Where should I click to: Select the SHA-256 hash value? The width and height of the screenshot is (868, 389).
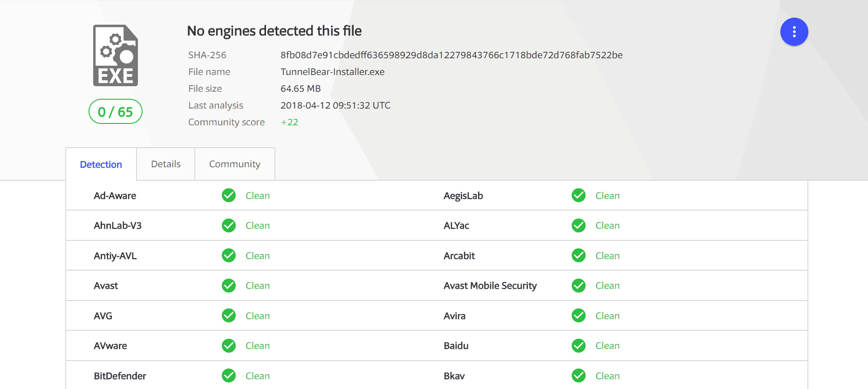coord(451,55)
